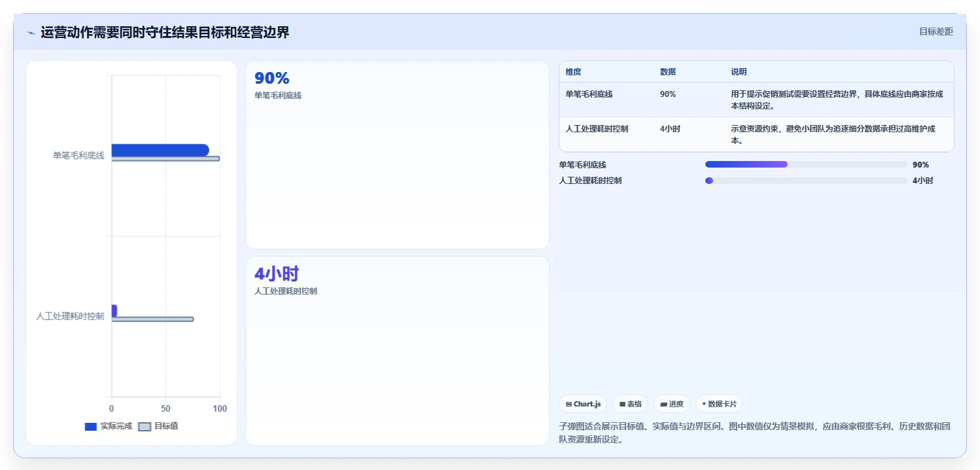Click the 数据卡片 tag chip
The height and width of the screenshot is (470, 980).
point(720,404)
